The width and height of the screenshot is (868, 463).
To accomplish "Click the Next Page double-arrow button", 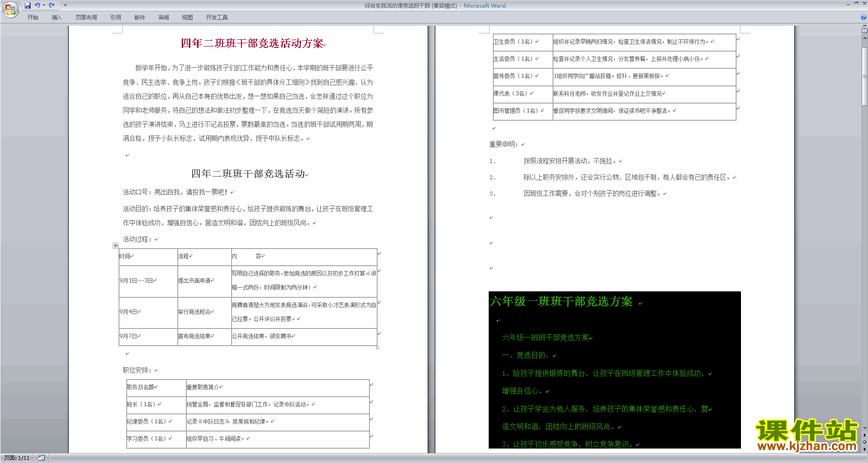I will [864, 449].
